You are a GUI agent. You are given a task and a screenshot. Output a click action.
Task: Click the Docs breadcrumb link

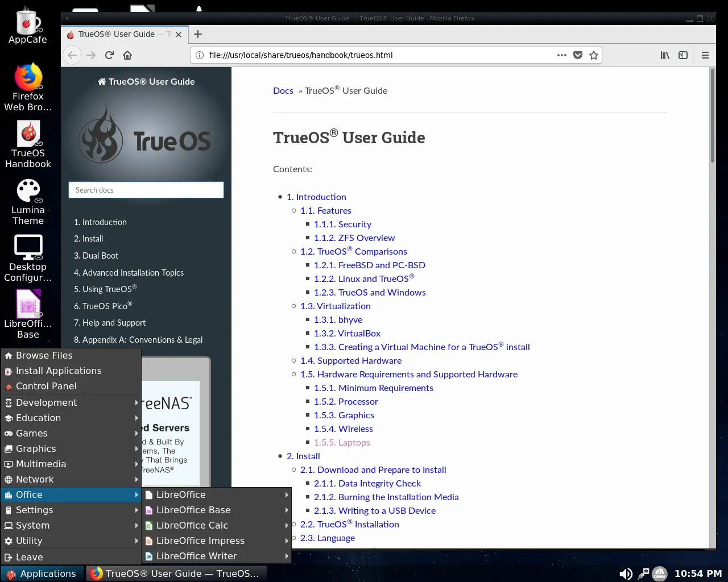283,90
